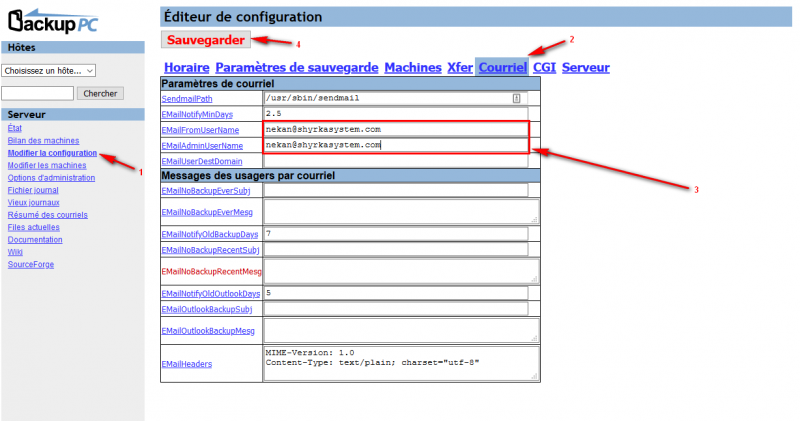Click the Sauvegarder button

click(x=205, y=40)
